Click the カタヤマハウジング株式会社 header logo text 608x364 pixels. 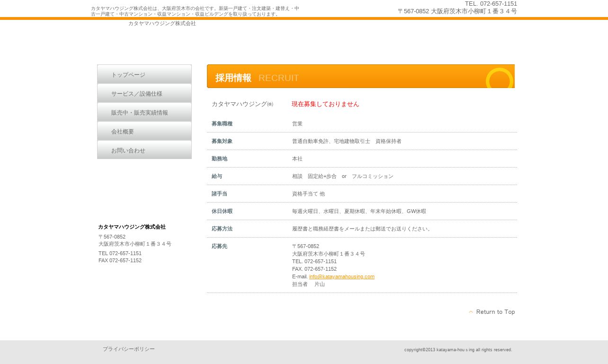[x=162, y=24]
